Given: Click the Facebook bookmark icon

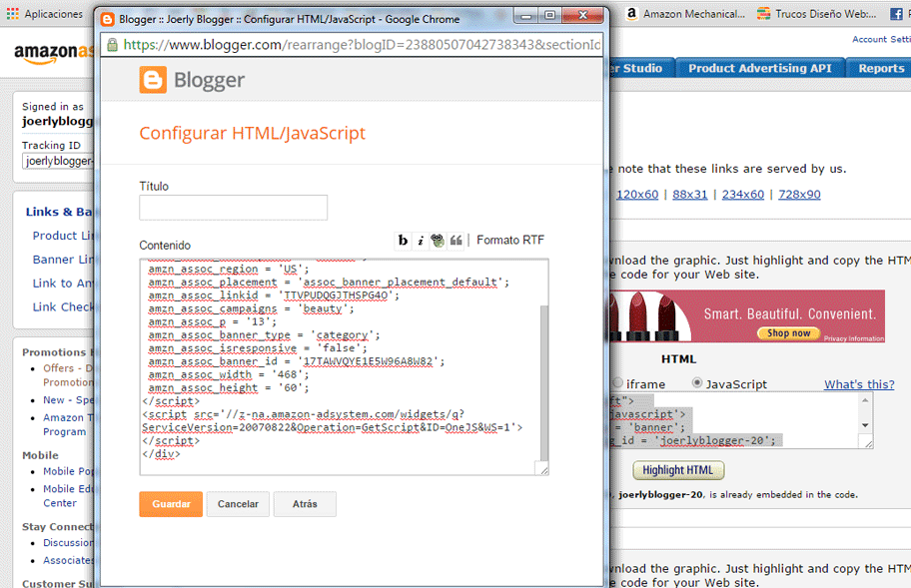Looking at the screenshot, I should [896, 14].
